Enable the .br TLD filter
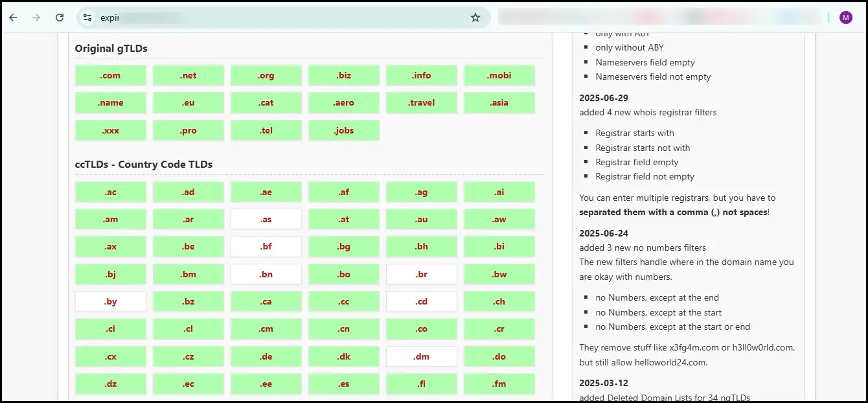Viewport: 868px width, 403px height. 421,274
